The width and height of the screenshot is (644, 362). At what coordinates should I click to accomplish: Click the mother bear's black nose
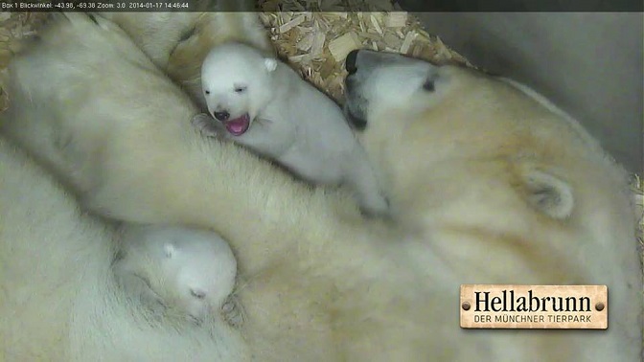[x=352, y=61]
